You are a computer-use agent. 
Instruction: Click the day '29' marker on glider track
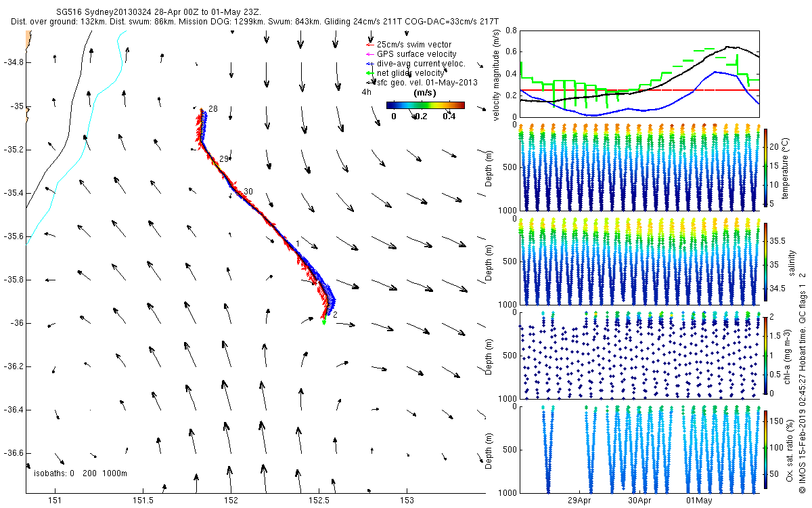click(223, 158)
